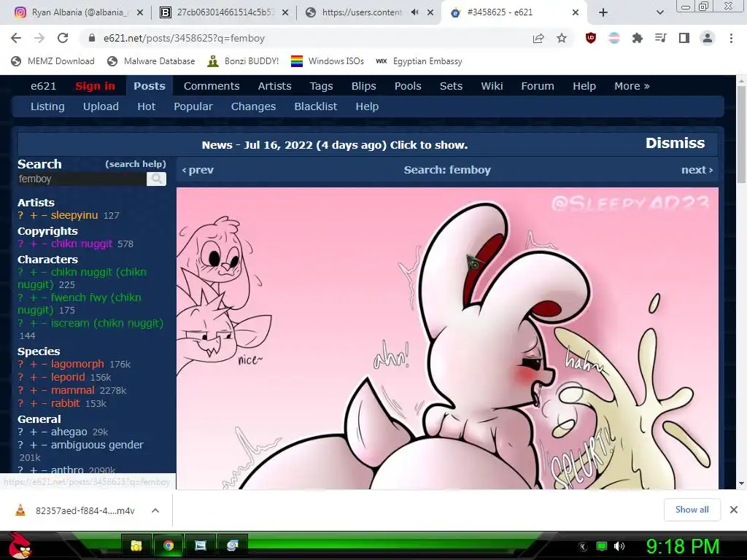This screenshot has width=747, height=560.
Task: Open the Egyptian Embassy bookmark
Action: point(419,61)
